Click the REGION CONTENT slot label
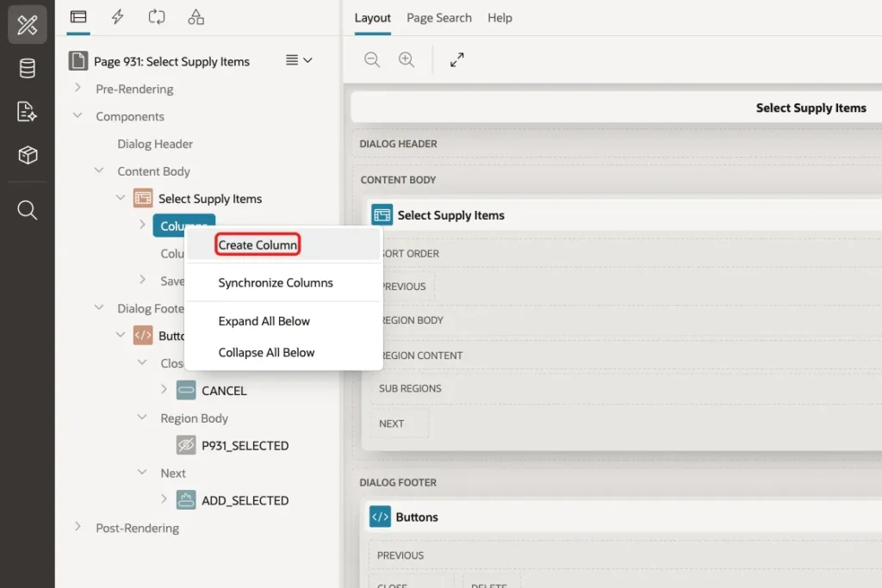The image size is (882, 588). [x=422, y=356]
